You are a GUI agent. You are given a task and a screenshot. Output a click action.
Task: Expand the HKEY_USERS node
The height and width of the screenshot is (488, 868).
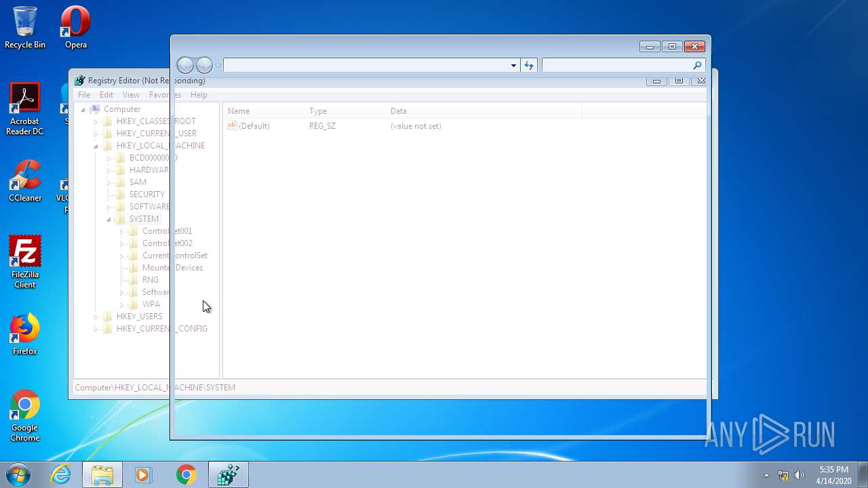(96, 317)
